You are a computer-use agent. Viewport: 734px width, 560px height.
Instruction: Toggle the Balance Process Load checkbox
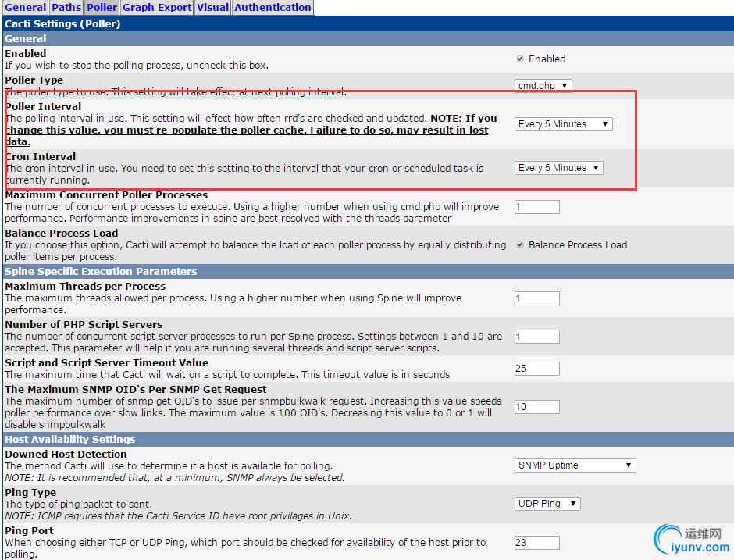click(520, 245)
